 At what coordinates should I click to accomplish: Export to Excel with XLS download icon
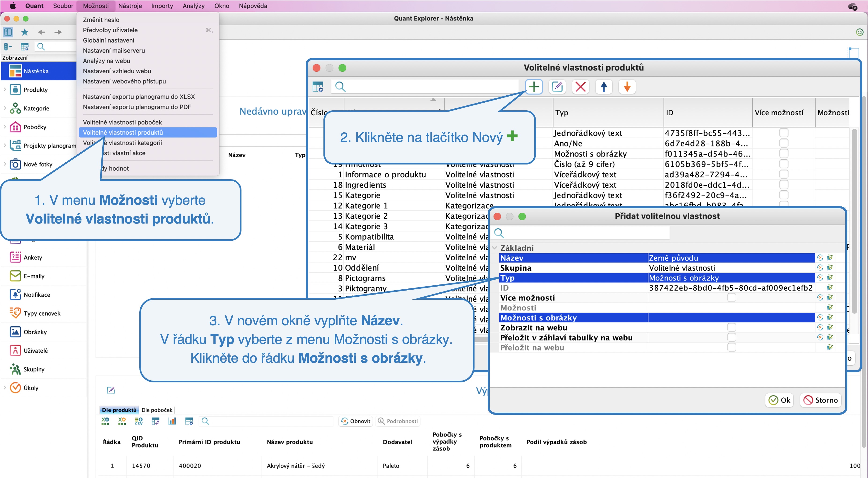click(x=105, y=421)
